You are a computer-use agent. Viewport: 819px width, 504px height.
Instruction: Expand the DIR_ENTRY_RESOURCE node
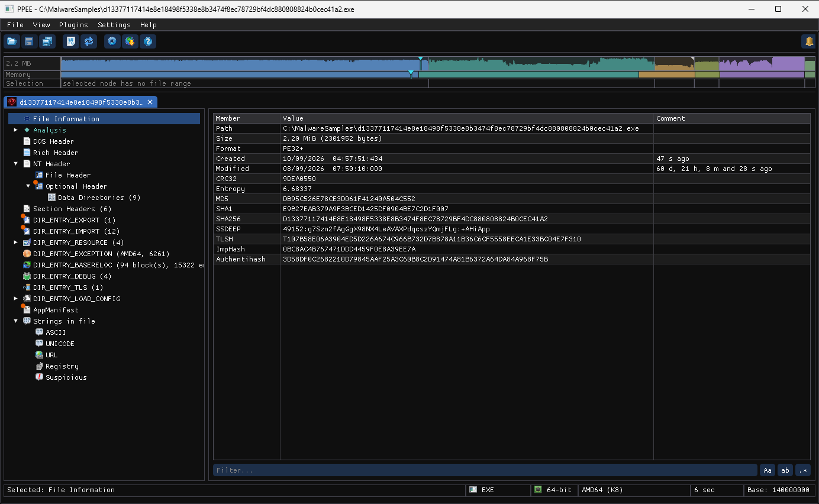[x=16, y=243]
